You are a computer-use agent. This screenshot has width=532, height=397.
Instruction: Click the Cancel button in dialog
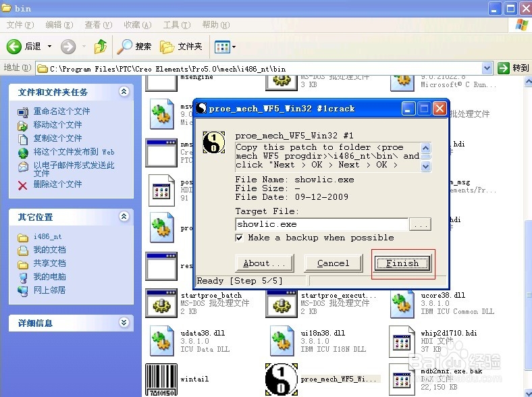(x=334, y=263)
